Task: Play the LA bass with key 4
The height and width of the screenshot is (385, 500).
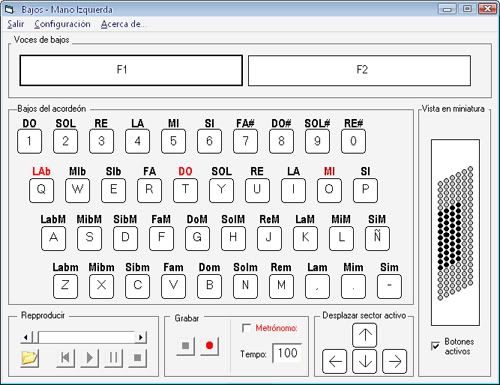Action: (138, 141)
